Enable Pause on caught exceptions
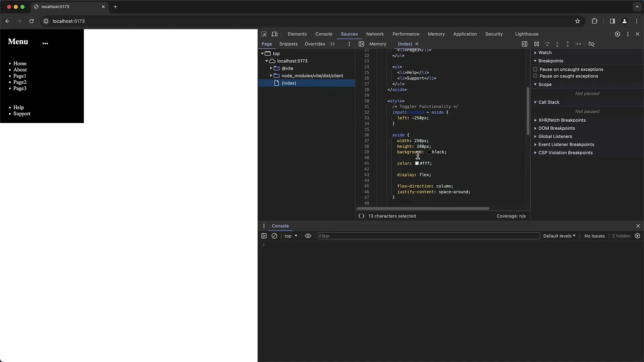 tap(535, 76)
